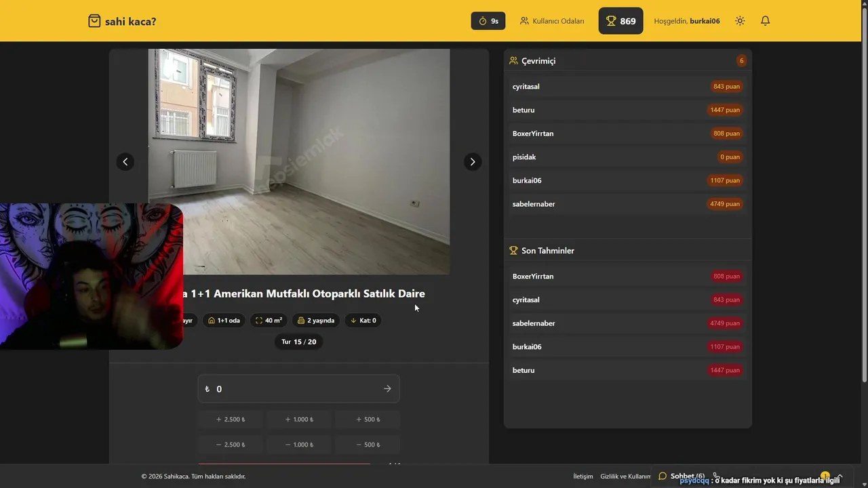This screenshot has height=488, width=868.
Task: Click the 4749 puan badge under Çevrimiçi
Action: (725, 204)
